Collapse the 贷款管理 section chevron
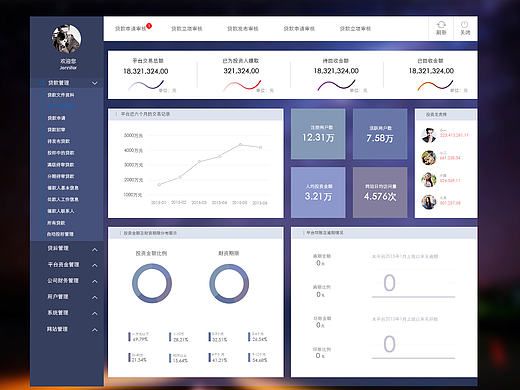Screen dimensions: 520x390 coord(95,83)
